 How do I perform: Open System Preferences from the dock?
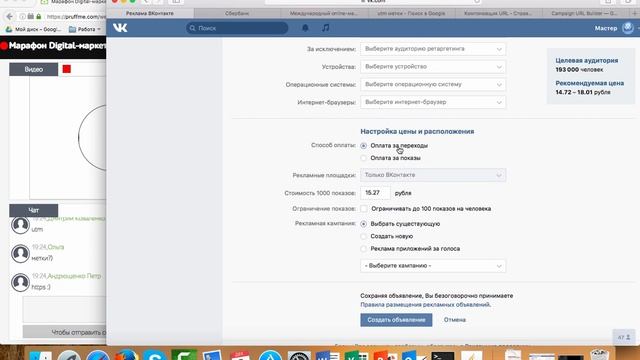click(299, 356)
